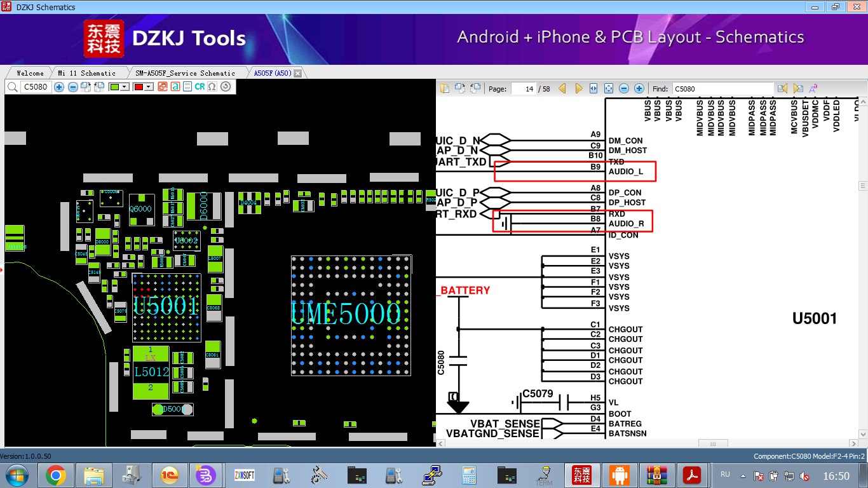Click the circular refresh icon in PCB toolbar

click(x=226, y=86)
